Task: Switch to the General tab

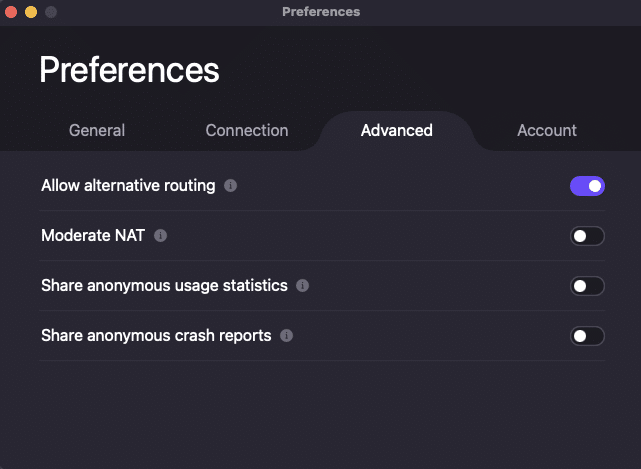Action: pyautogui.click(x=97, y=130)
